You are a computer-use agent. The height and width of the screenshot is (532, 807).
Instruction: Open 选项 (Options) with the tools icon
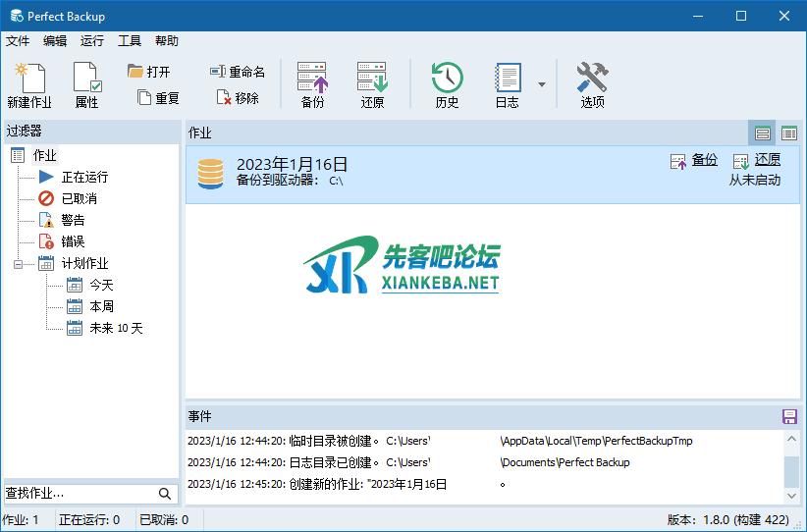point(592,83)
